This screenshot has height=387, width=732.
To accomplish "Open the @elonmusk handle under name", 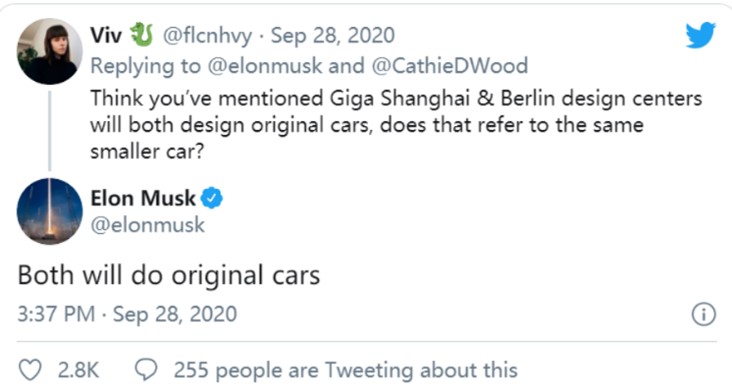I will [x=148, y=225].
